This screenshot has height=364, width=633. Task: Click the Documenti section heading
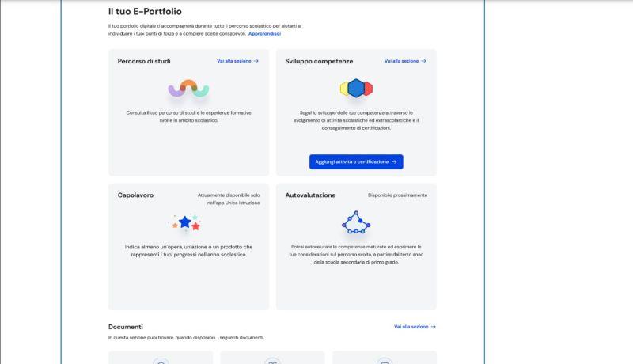(126, 327)
